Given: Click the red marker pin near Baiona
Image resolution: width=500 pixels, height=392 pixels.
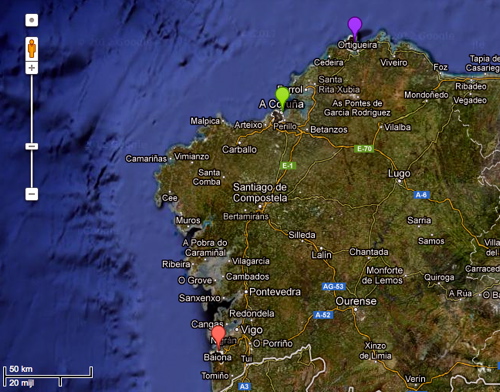Looking at the screenshot, I should coord(219,336).
